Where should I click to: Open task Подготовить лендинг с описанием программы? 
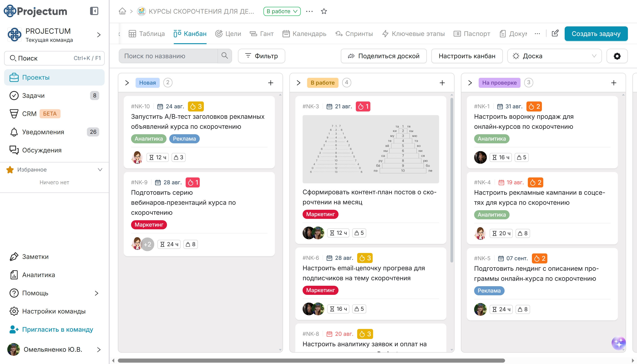[536, 273]
